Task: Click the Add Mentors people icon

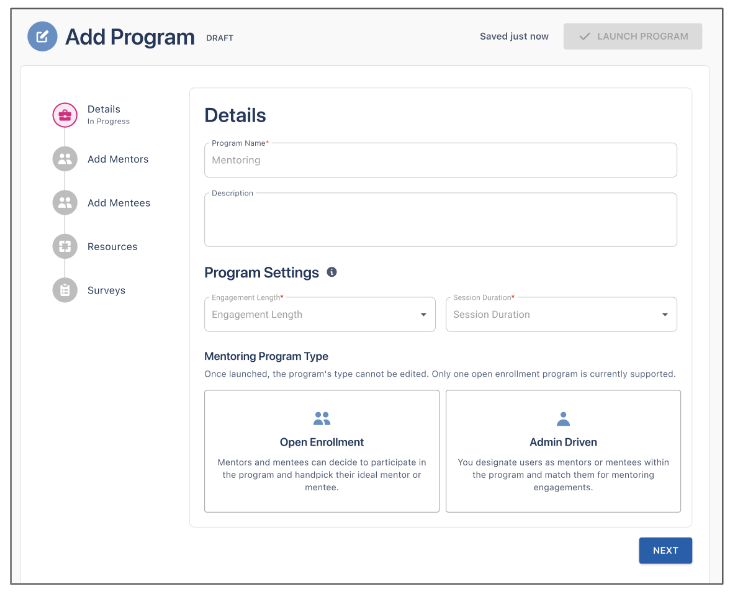Action: click(65, 159)
